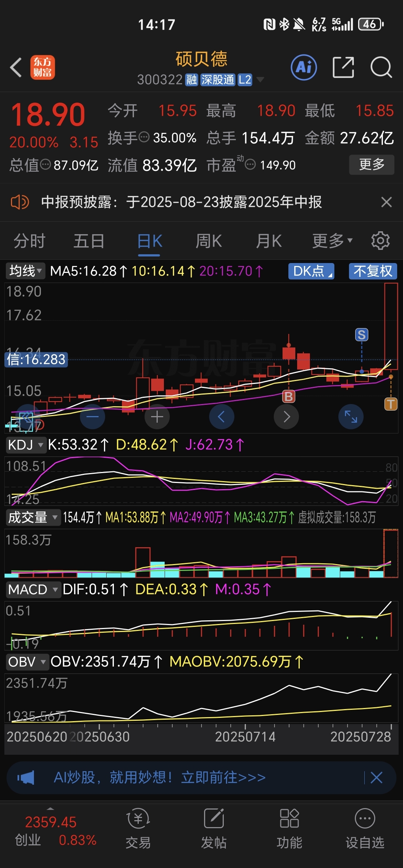This screenshot has height=868, width=403.
Task: Switch to 五日 tab
Action: pos(89,241)
